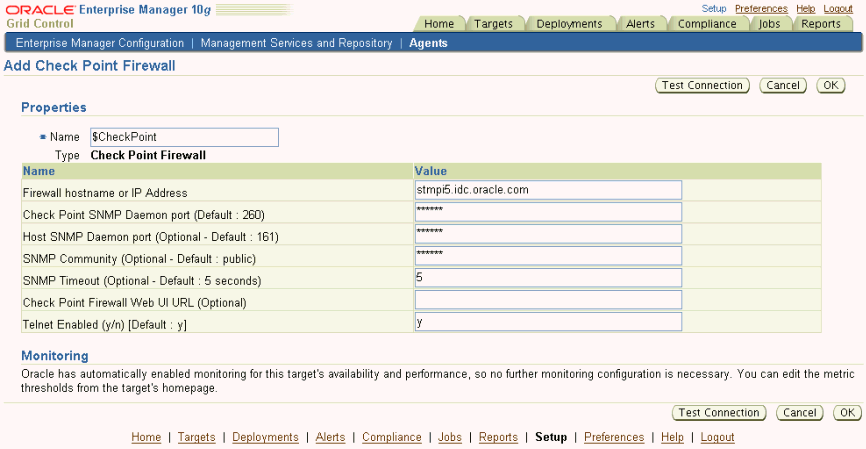Click the footer Targets link
Viewport: 866px width, 449px height.
click(196, 437)
